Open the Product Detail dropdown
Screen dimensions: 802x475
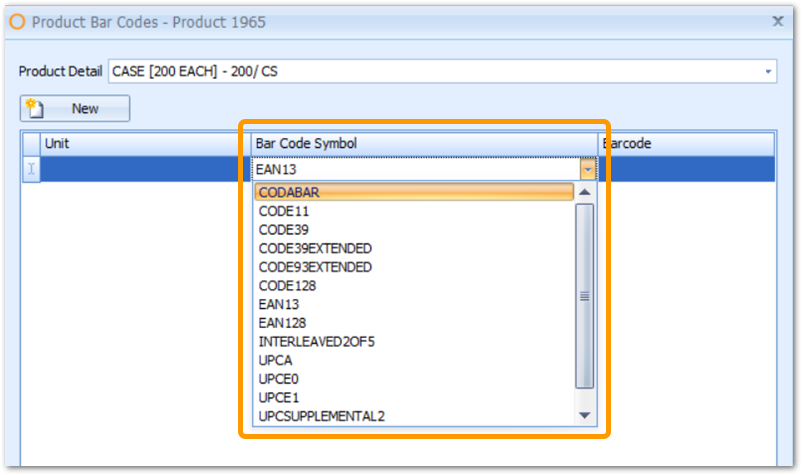768,72
